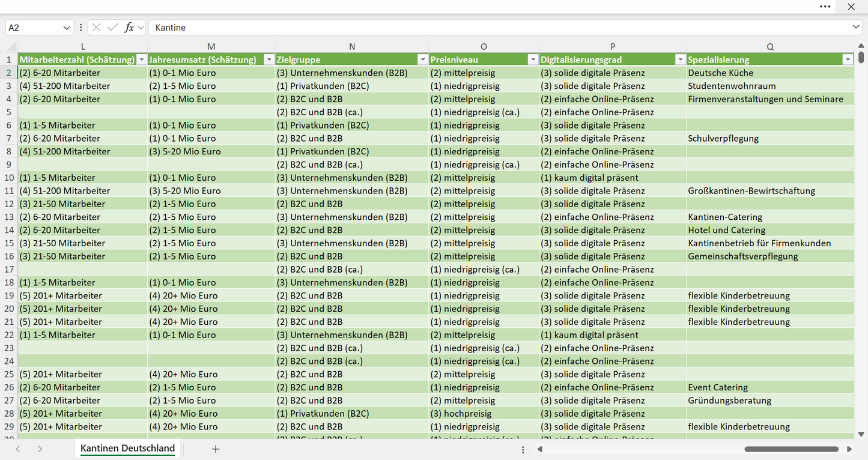Select cell Firmenveranstaltungen und Seminare
868x460 pixels.
[770, 99]
